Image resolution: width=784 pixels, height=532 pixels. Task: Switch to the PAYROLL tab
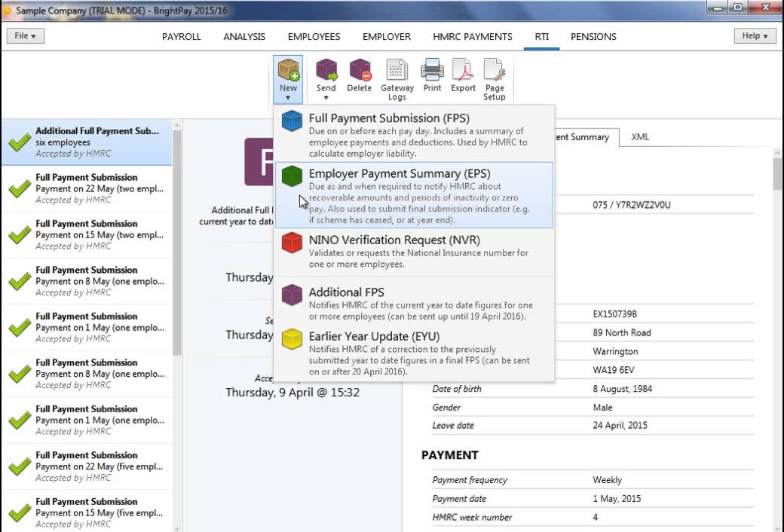(182, 36)
